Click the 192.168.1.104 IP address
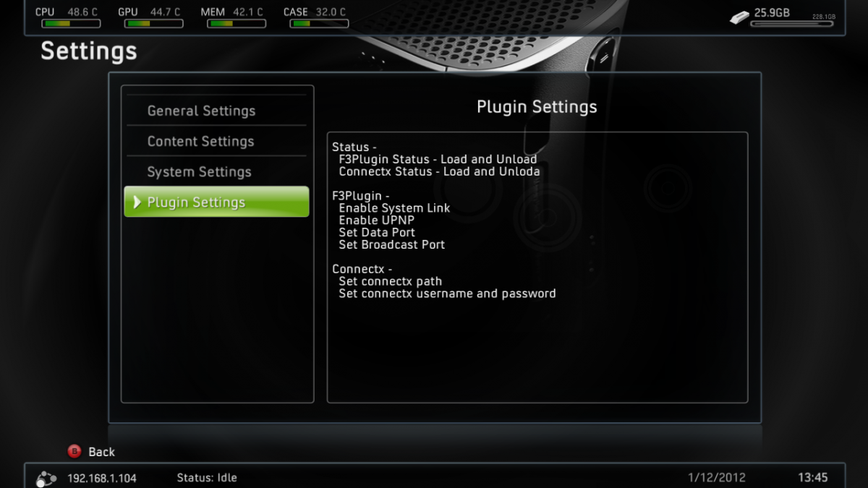This screenshot has width=868, height=488. 102,478
